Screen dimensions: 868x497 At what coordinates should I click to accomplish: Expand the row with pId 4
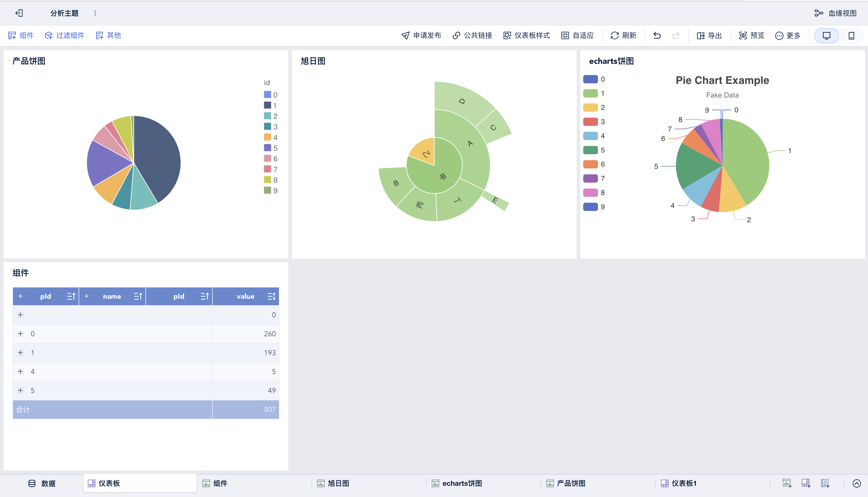(x=20, y=371)
